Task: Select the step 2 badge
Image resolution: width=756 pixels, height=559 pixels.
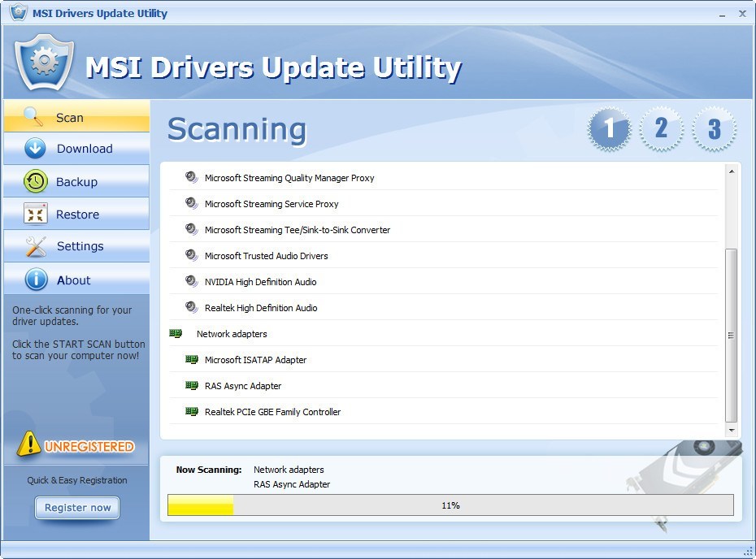Action: point(661,128)
